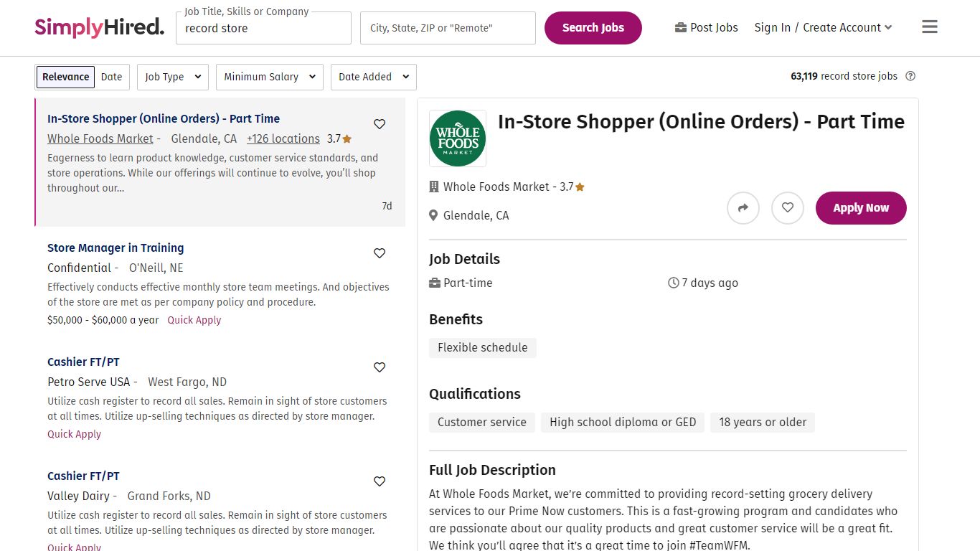Open the Job Type dropdown
980x551 pixels.
[x=173, y=77]
